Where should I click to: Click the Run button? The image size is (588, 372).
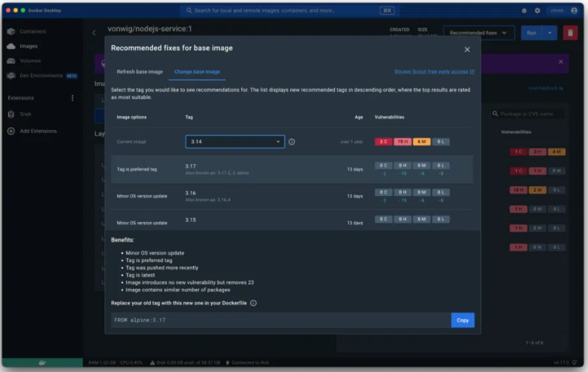tap(532, 33)
